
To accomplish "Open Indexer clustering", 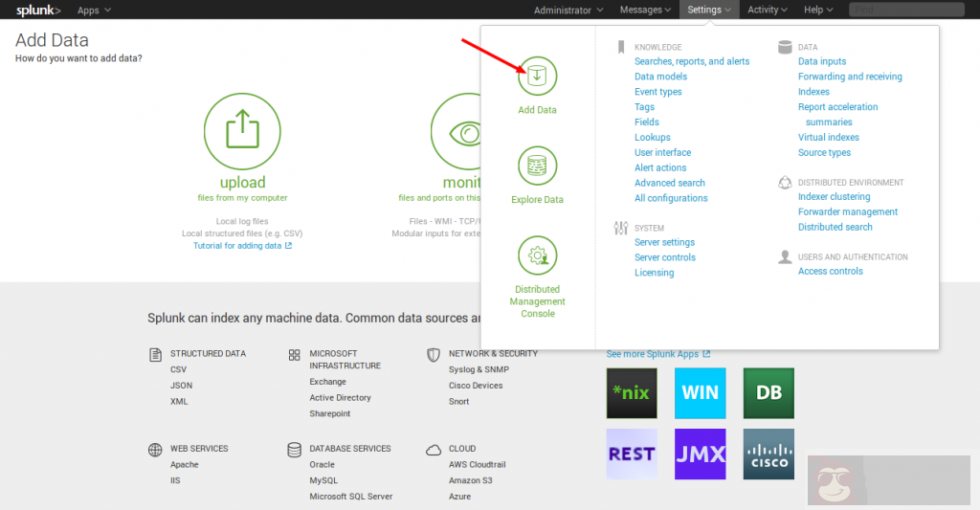I will tap(834, 197).
